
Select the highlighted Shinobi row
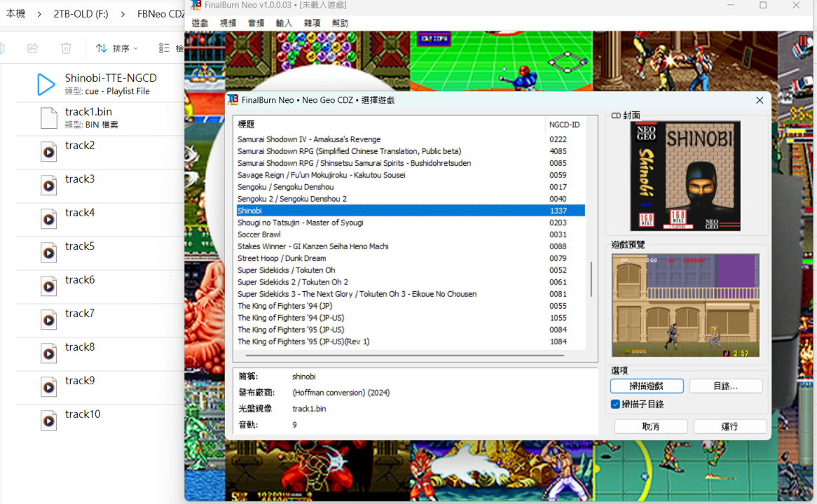(x=411, y=211)
